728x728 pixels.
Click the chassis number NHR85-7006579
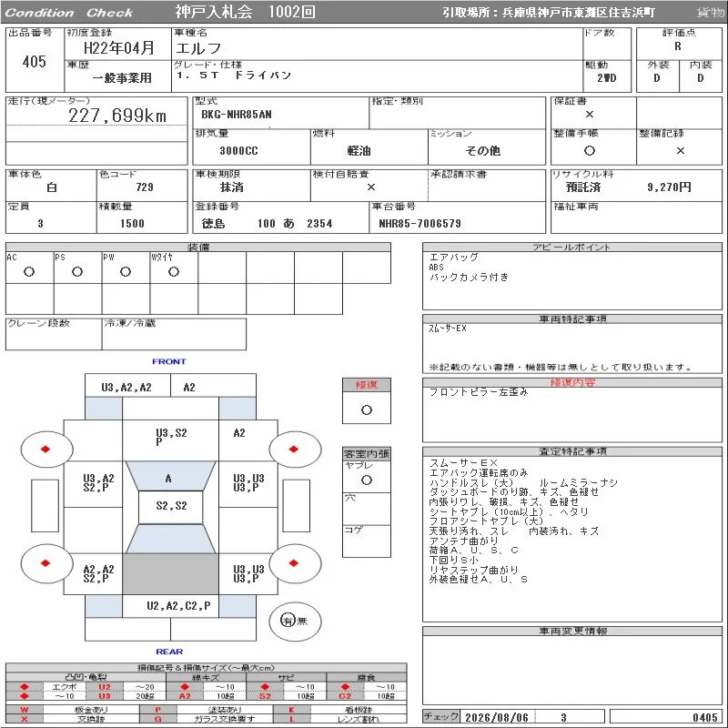420,224
